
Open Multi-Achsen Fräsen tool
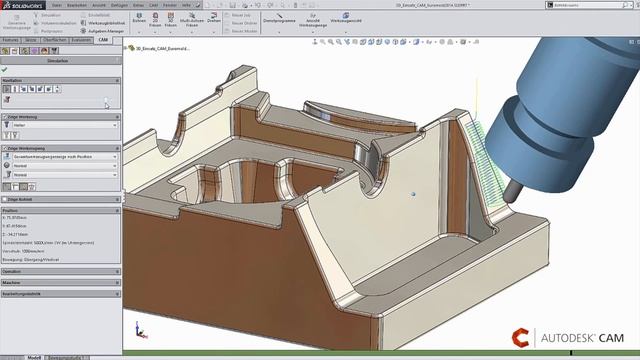192,19
